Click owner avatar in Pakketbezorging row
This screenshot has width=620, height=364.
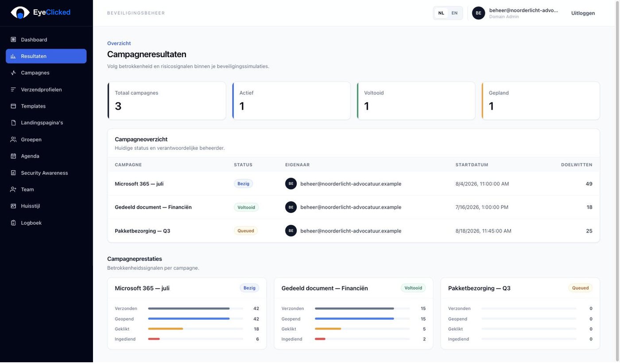coord(291,231)
